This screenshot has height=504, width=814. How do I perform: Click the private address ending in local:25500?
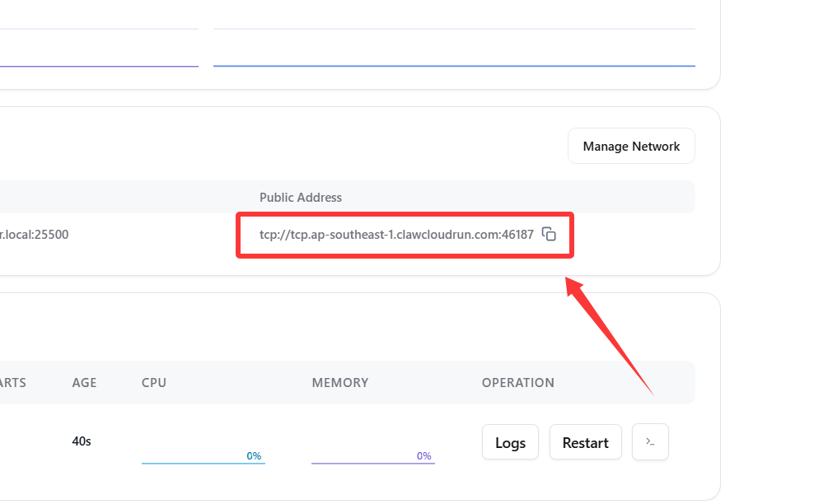pyautogui.click(x=35, y=235)
